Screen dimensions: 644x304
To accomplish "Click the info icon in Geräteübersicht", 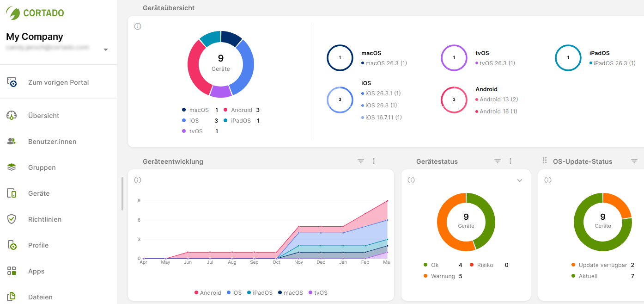I will click(137, 26).
